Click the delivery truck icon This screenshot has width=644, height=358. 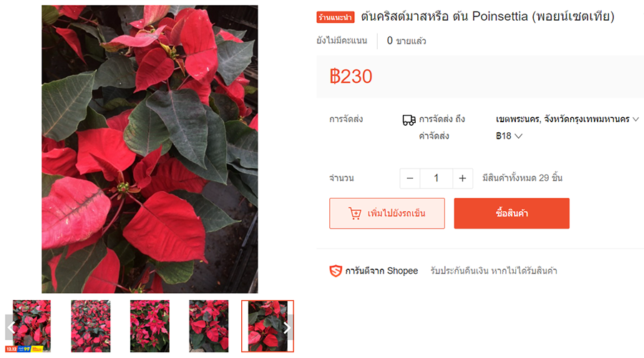[x=409, y=120]
